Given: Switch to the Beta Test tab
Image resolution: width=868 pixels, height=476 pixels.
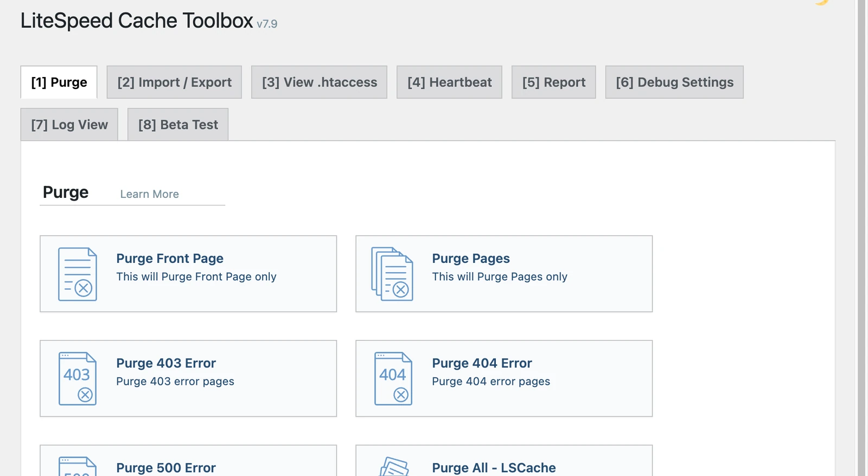Looking at the screenshot, I should [x=178, y=125].
